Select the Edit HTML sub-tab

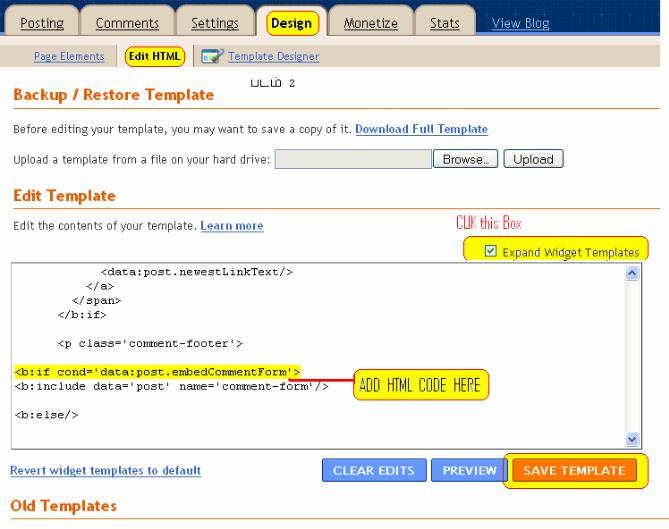point(154,56)
